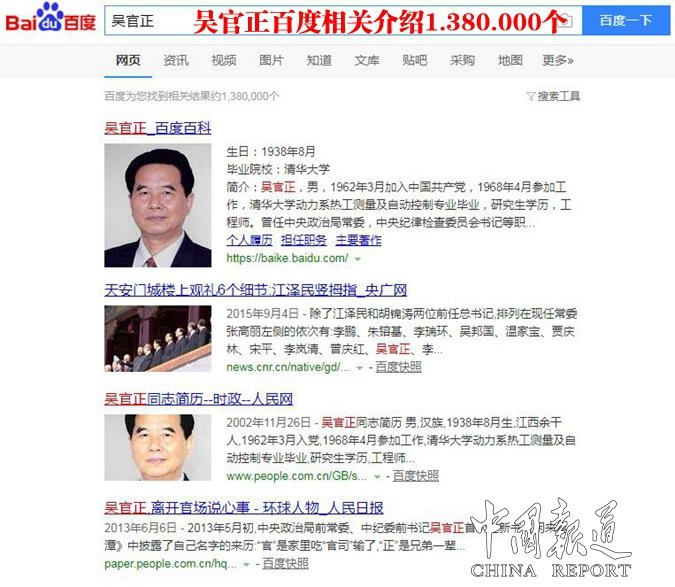Screen dimensions: 675x587
Task: Open the 百度百科 result title link
Action: click(158, 128)
